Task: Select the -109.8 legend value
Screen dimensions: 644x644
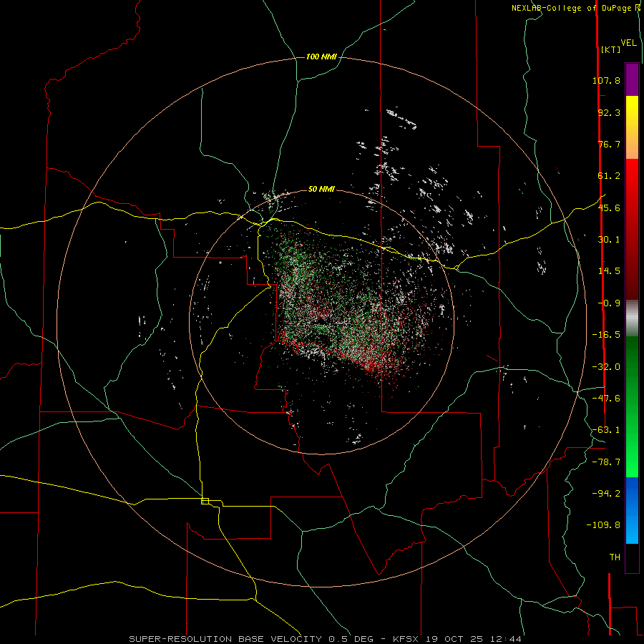Action: pyautogui.click(x=604, y=525)
